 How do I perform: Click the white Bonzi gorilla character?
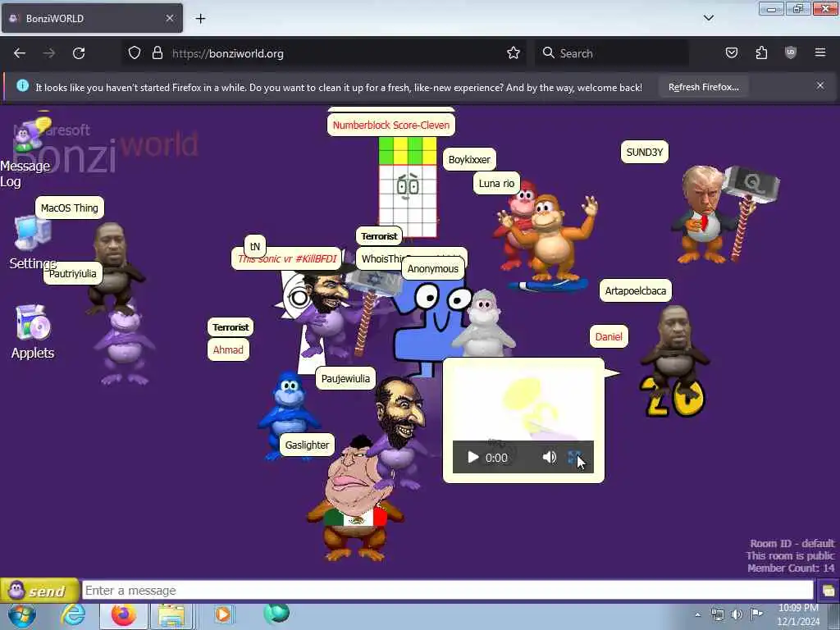(484, 324)
